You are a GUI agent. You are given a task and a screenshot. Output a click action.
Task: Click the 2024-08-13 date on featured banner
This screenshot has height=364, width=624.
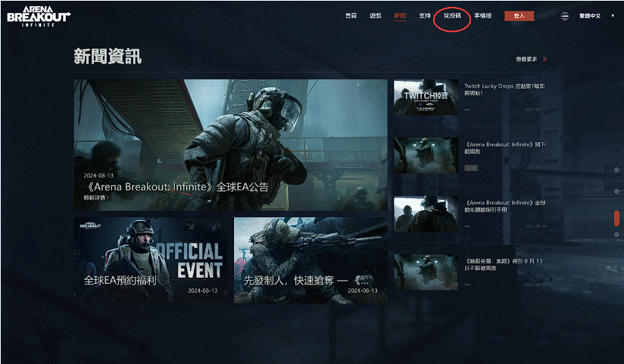click(98, 176)
